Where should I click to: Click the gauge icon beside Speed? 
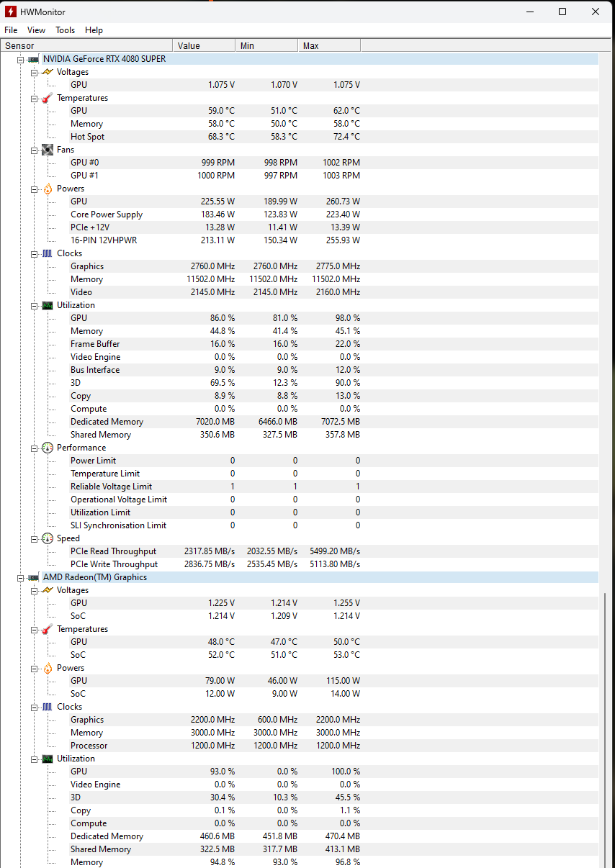48,538
